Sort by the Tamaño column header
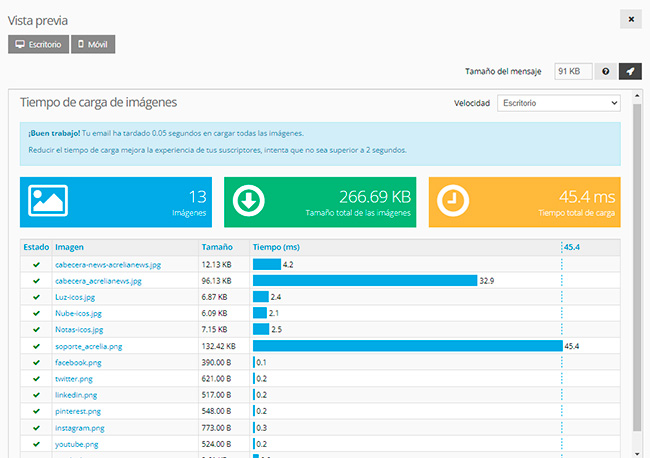This screenshot has height=458, width=650. pyautogui.click(x=217, y=247)
